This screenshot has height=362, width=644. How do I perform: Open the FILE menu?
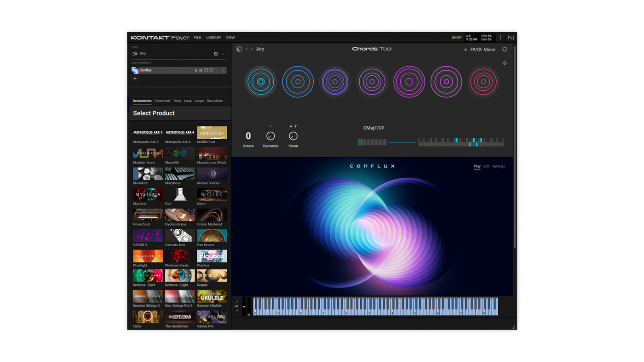(197, 38)
